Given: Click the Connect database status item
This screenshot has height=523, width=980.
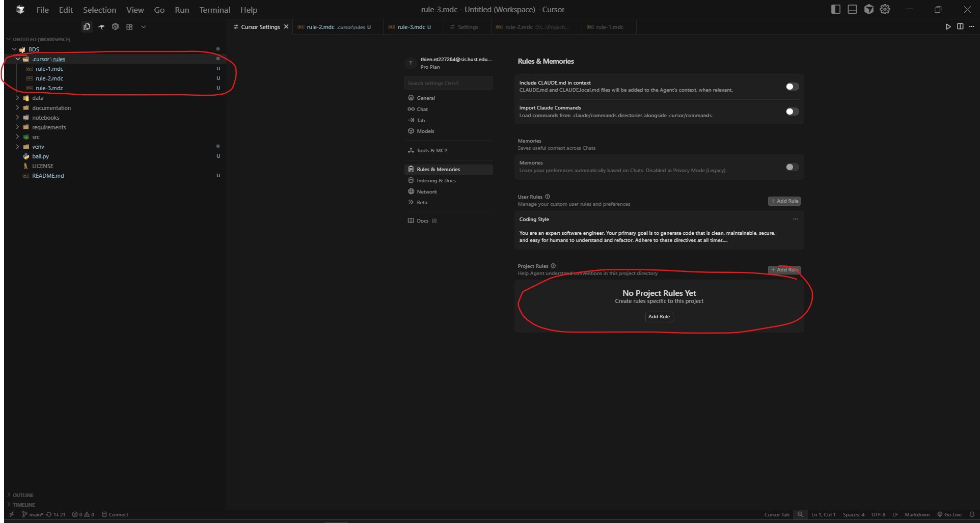Looking at the screenshot, I should pyautogui.click(x=115, y=514).
